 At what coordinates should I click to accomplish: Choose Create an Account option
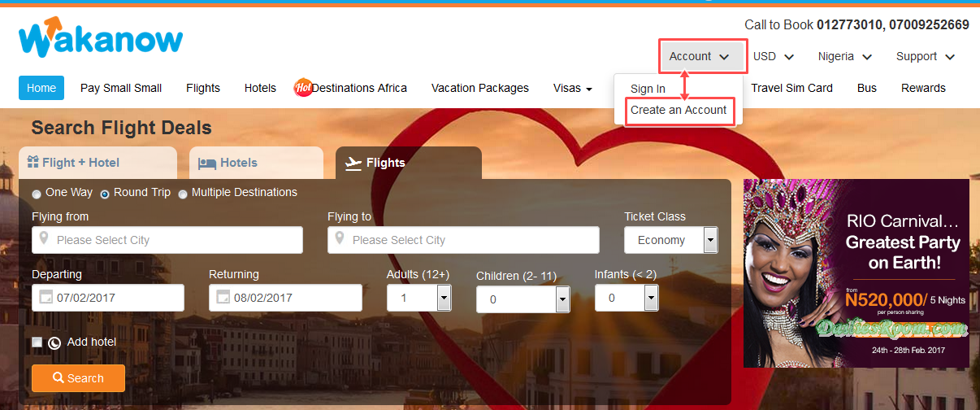pos(679,110)
